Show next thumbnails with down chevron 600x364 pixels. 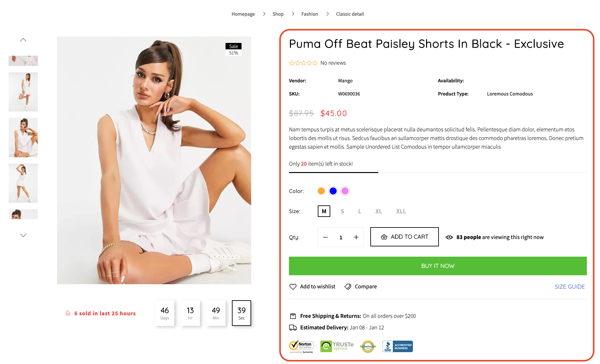pos(23,235)
